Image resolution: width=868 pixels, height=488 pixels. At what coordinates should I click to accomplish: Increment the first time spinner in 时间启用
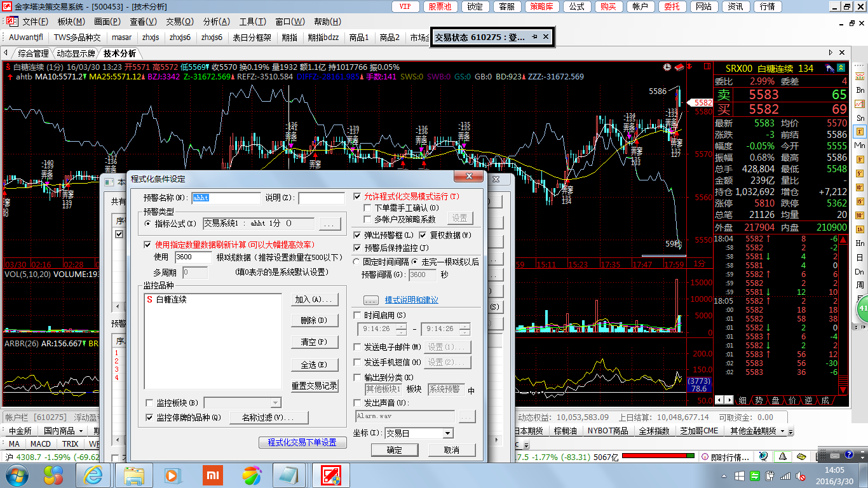coord(401,327)
